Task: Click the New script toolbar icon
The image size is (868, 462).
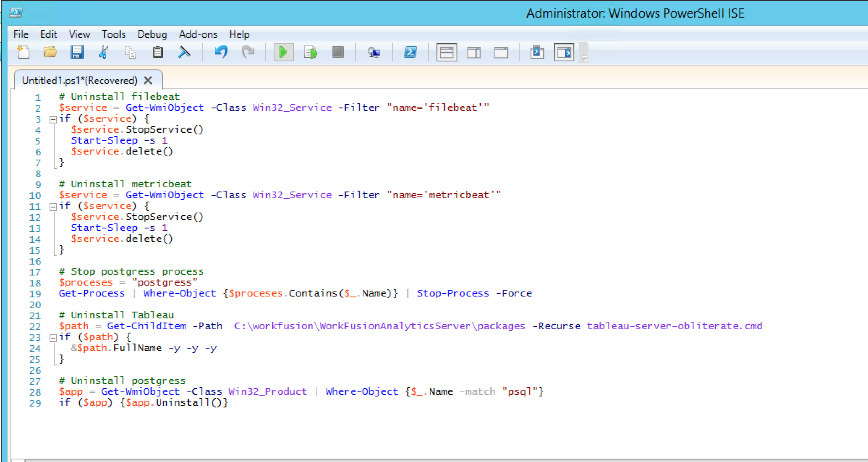Action: coord(24,52)
